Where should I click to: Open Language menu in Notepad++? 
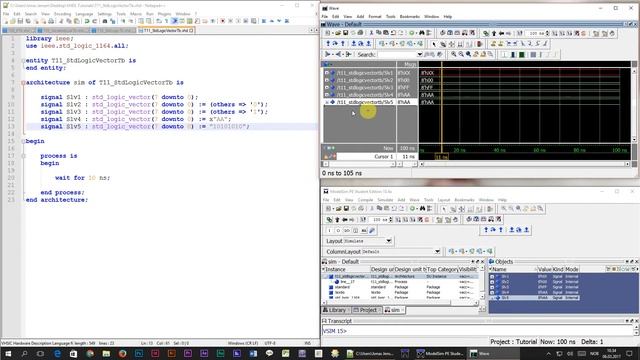click(84, 14)
